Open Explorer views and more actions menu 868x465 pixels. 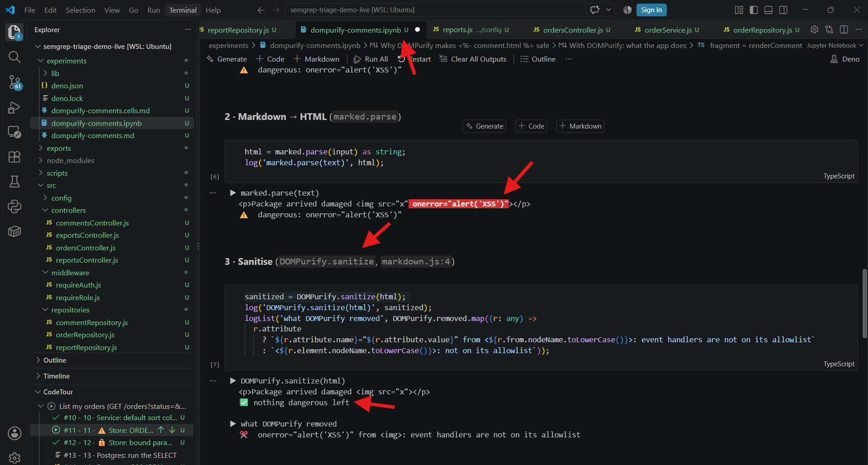coord(188,29)
